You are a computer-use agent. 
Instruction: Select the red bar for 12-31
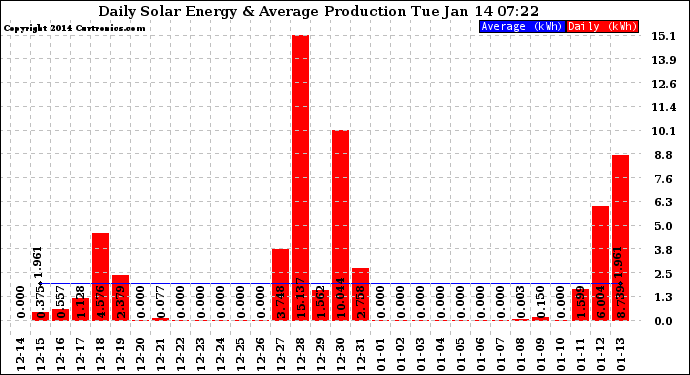360,294
